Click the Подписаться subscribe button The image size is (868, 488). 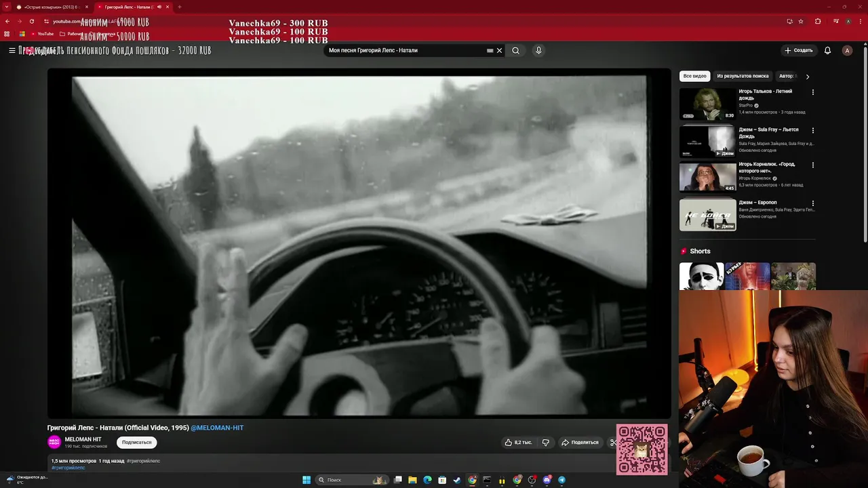(137, 442)
